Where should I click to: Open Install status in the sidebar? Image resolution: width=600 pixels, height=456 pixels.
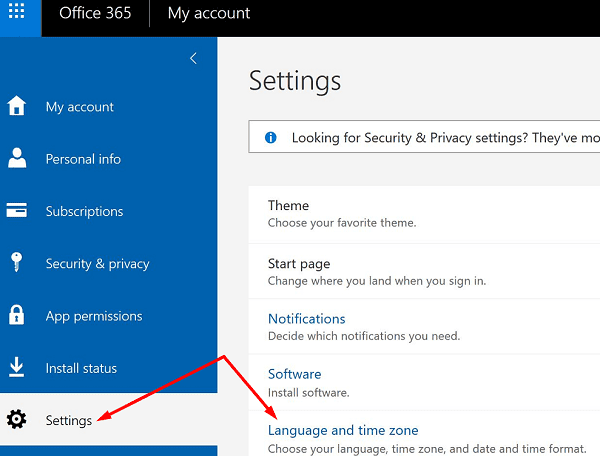point(81,368)
